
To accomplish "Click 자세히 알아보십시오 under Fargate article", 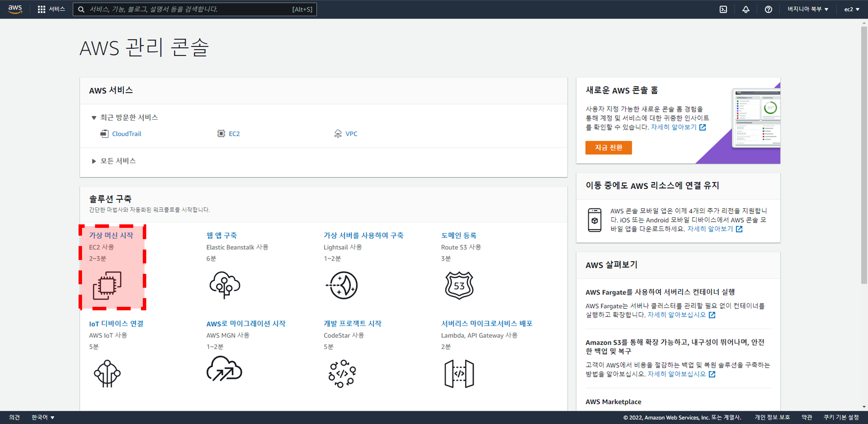I will tap(677, 315).
